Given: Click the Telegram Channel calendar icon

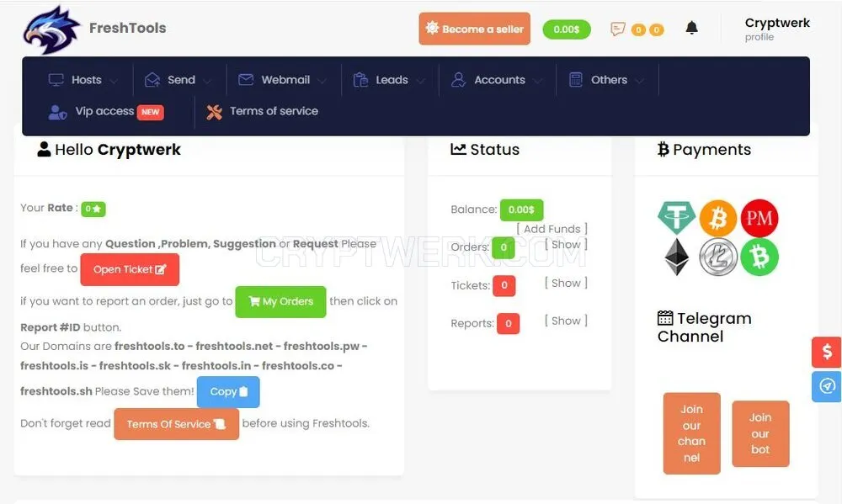Looking at the screenshot, I should (x=665, y=318).
